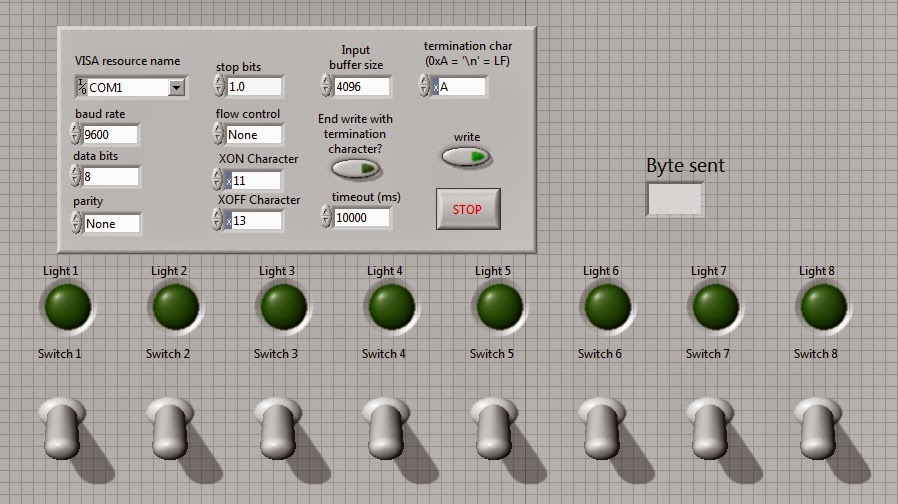The width and height of the screenshot is (898, 504).
Task: Click the timeout stepper arrows
Action: (x=326, y=216)
